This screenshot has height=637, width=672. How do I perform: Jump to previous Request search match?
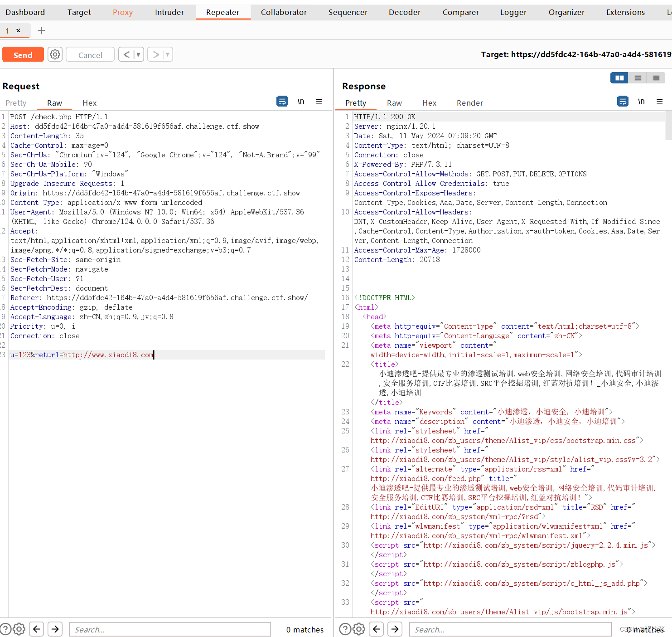tap(37, 629)
